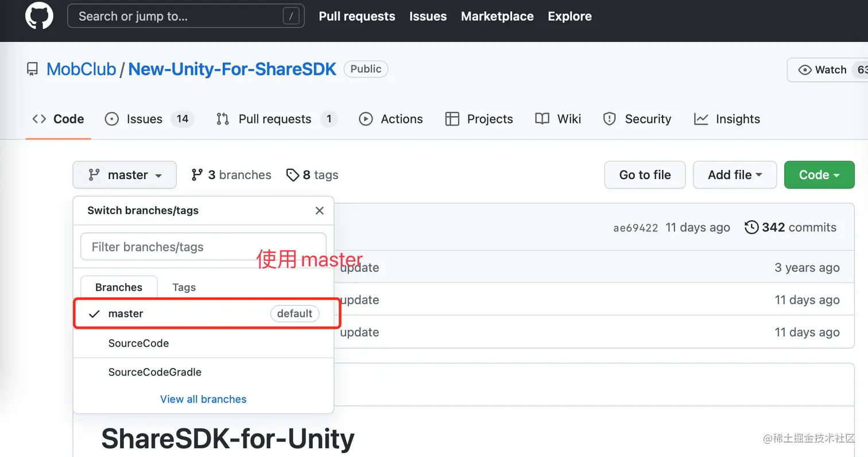Click the eye icon on Watch

tap(805, 69)
